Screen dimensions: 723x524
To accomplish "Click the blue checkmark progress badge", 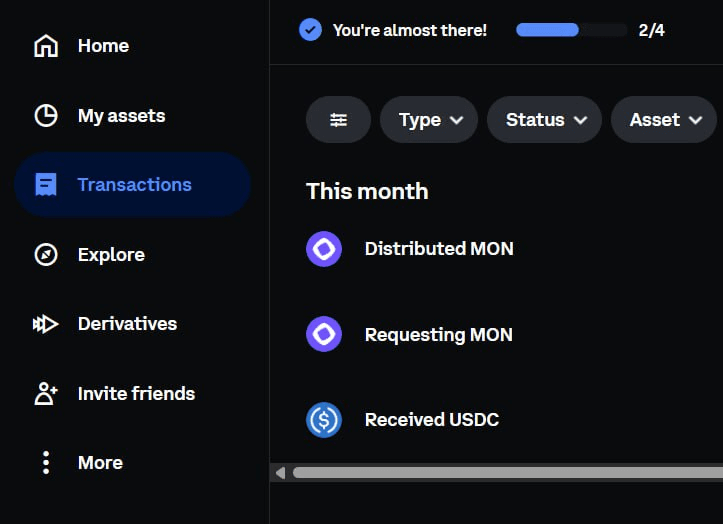I will click(x=310, y=30).
